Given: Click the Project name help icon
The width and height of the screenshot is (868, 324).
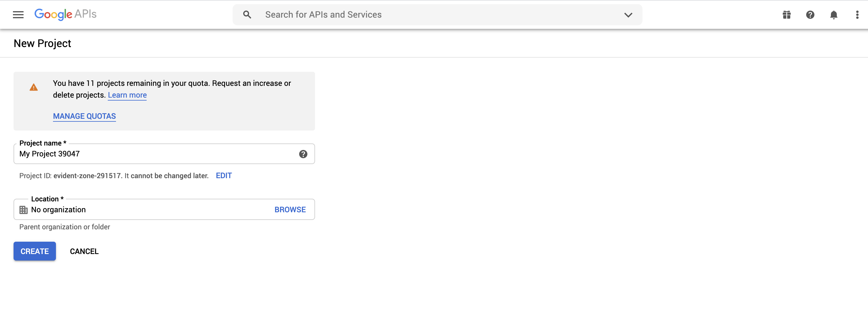Looking at the screenshot, I should tap(303, 154).
